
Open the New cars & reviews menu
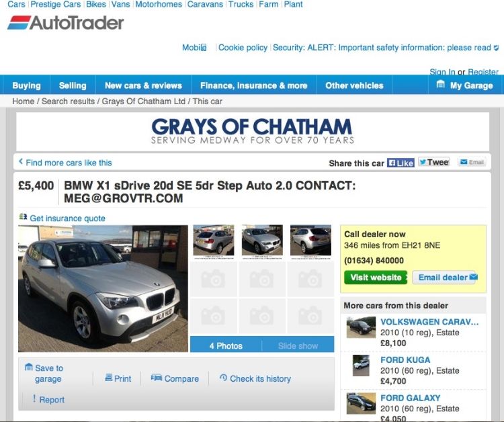pyautogui.click(x=143, y=85)
